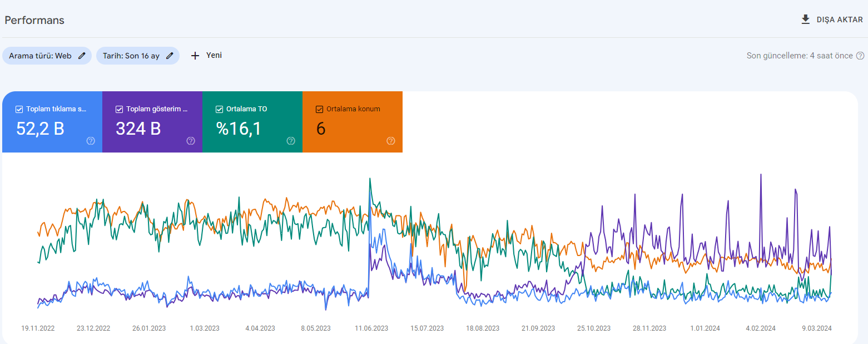This screenshot has width=868, height=344.
Task: Click help icon in Ortalama konum card
Action: (x=391, y=141)
